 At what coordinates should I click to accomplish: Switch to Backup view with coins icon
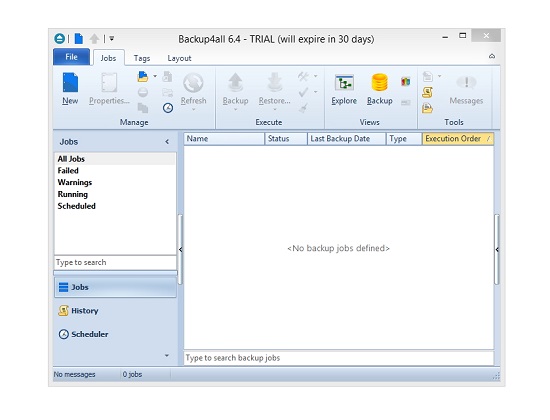pos(380,89)
